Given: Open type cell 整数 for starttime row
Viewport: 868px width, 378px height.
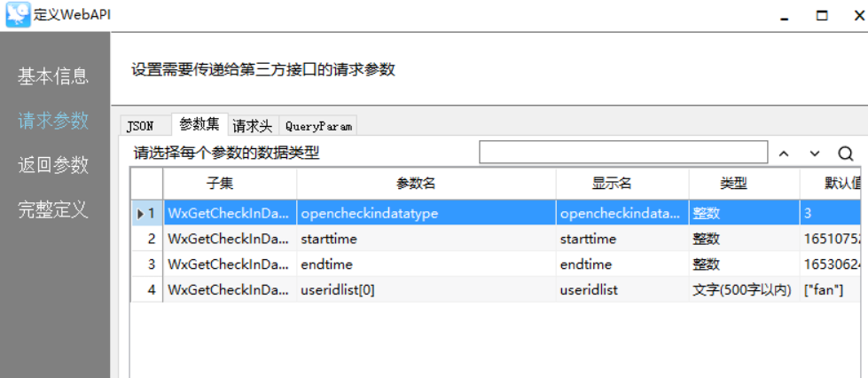Looking at the screenshot, I should point(743,239).
